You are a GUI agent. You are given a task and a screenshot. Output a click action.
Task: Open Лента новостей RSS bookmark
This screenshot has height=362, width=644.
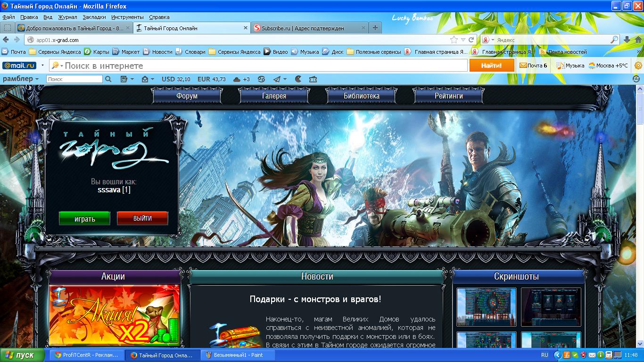click(563, 52)
